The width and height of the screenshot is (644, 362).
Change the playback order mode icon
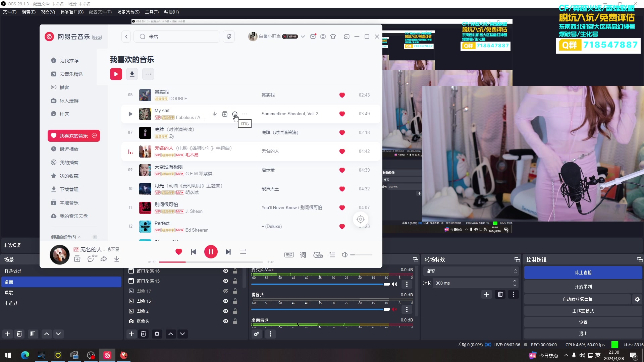[x=243, y=252]
